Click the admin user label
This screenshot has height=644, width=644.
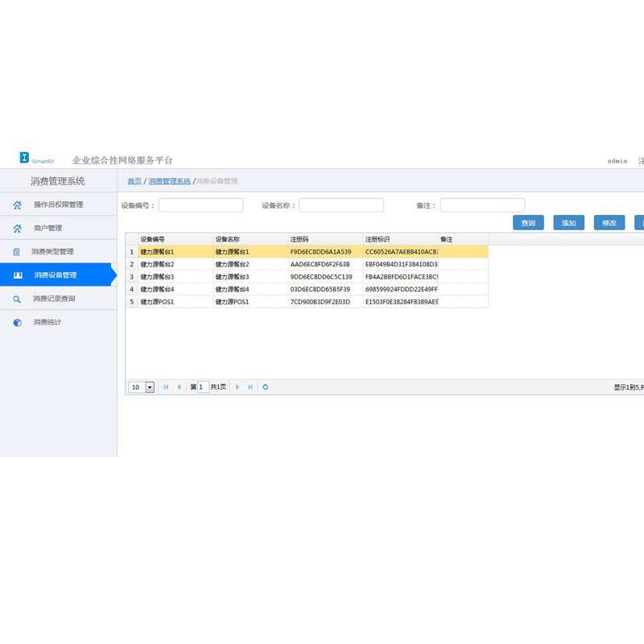pos(617,161)
